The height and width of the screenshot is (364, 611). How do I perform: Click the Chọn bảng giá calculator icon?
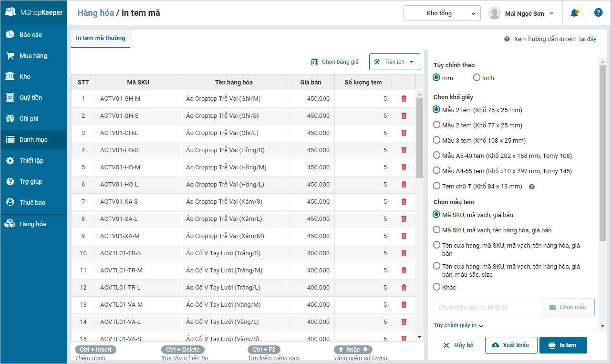(x=315, y=62)
